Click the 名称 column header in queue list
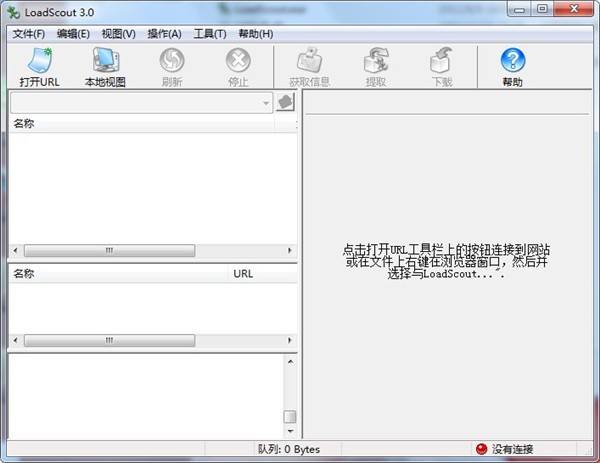 pyautogui.click(x=118, y=274)
